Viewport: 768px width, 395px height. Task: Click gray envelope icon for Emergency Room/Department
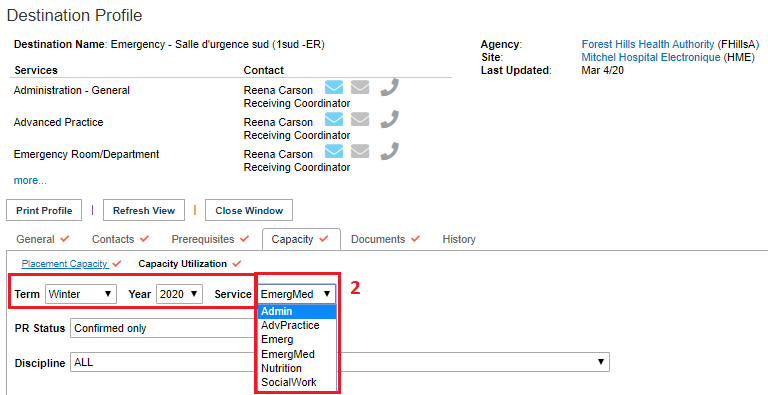(360, 151)
